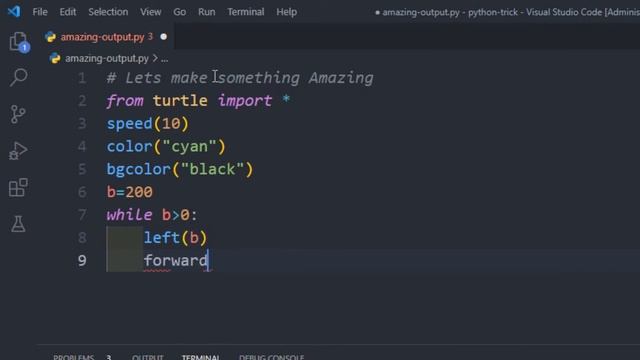640x360 pixels.
Task: Click the 'while' keyword on line 7
Action: tap(129, 215)
